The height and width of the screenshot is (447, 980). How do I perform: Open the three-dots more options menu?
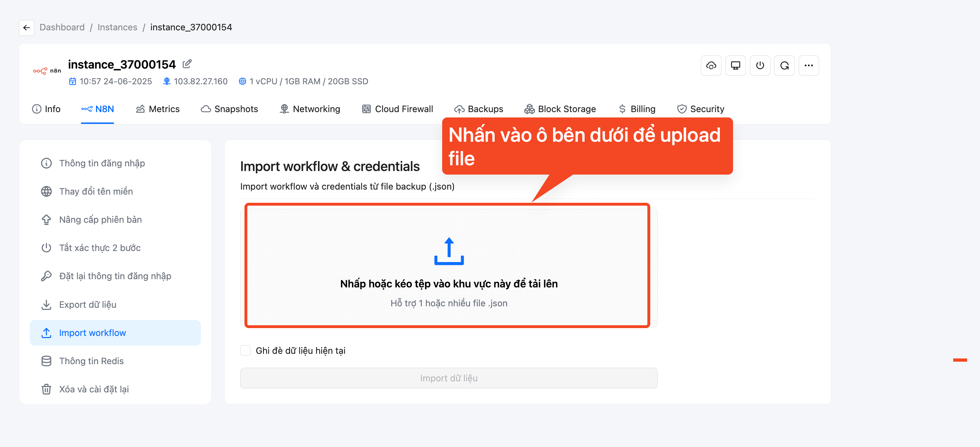pos(808,65)
